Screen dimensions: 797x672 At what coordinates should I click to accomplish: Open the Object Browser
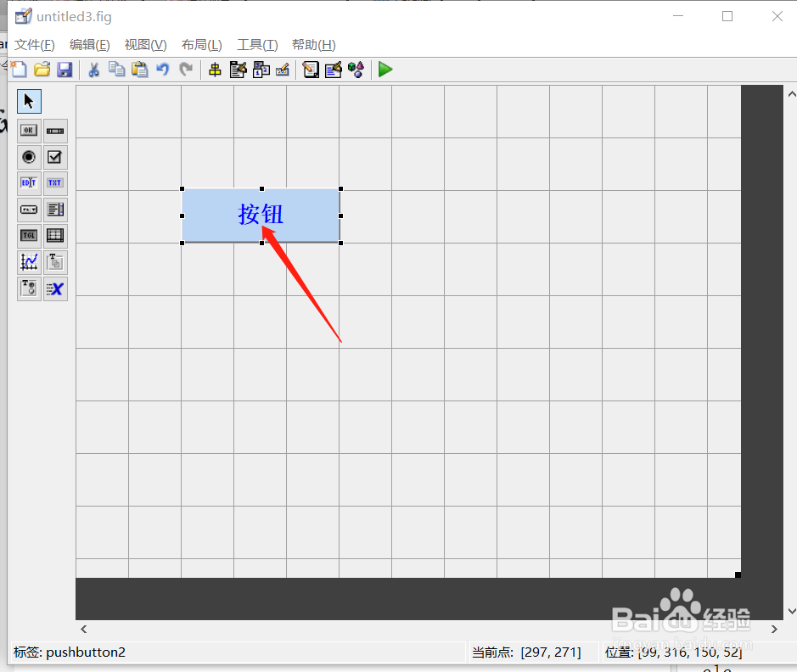pos(356,70)
